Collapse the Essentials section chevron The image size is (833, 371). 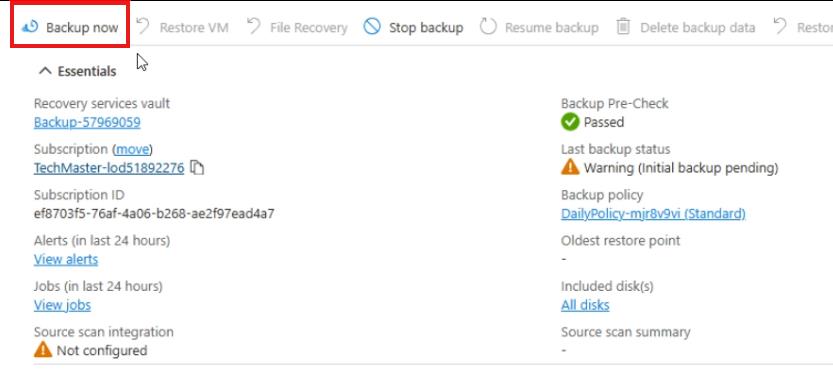click(46, 71)
